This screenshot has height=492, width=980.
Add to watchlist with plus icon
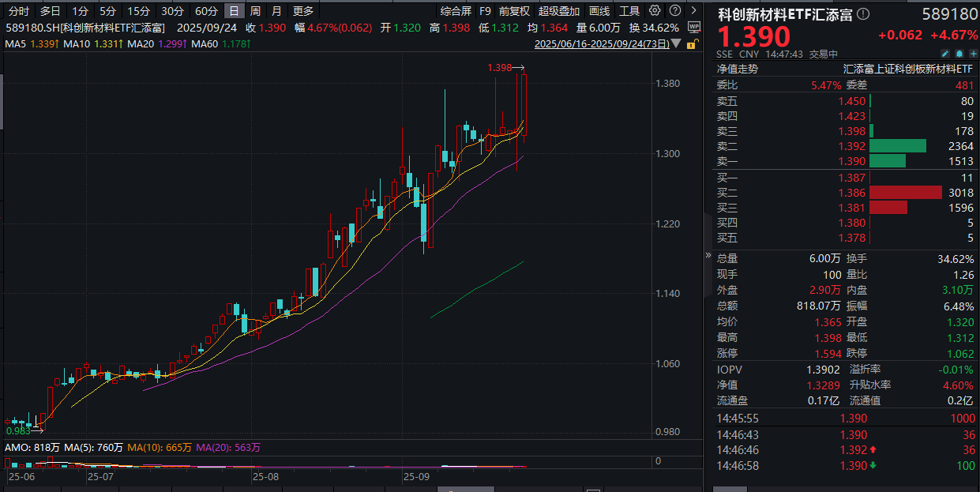(972, 54)
